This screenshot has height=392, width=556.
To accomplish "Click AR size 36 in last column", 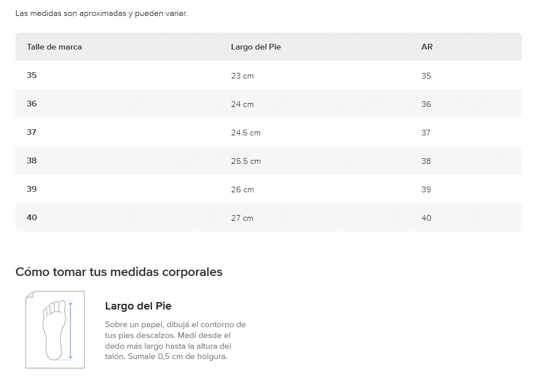I will pos(426,104).
